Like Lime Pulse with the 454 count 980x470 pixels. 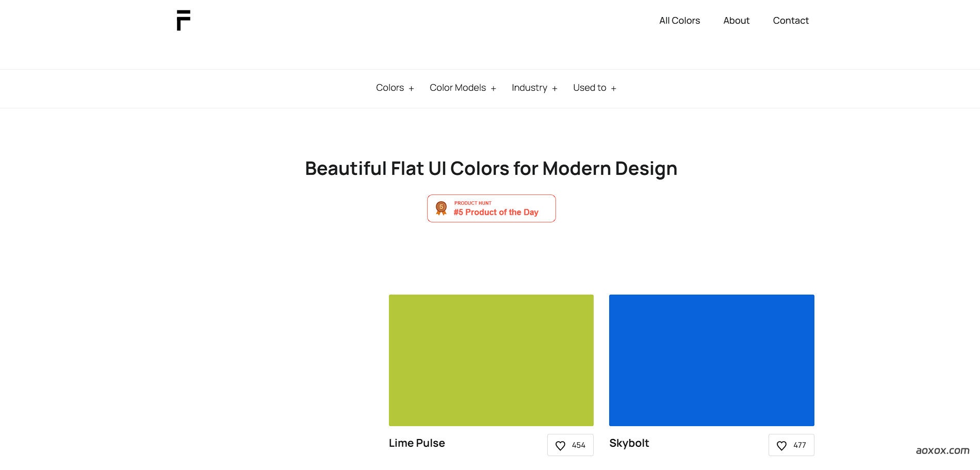tap(570, 445)
